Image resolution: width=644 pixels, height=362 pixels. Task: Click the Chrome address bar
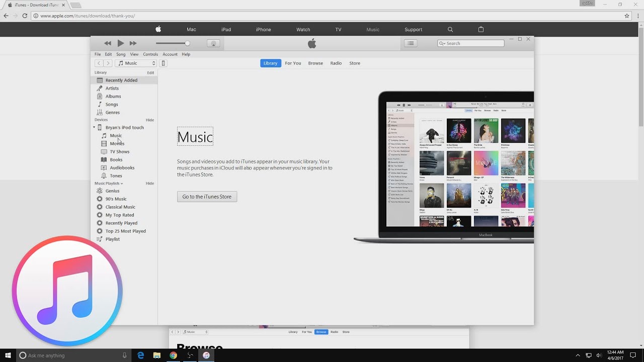point(330,16)
